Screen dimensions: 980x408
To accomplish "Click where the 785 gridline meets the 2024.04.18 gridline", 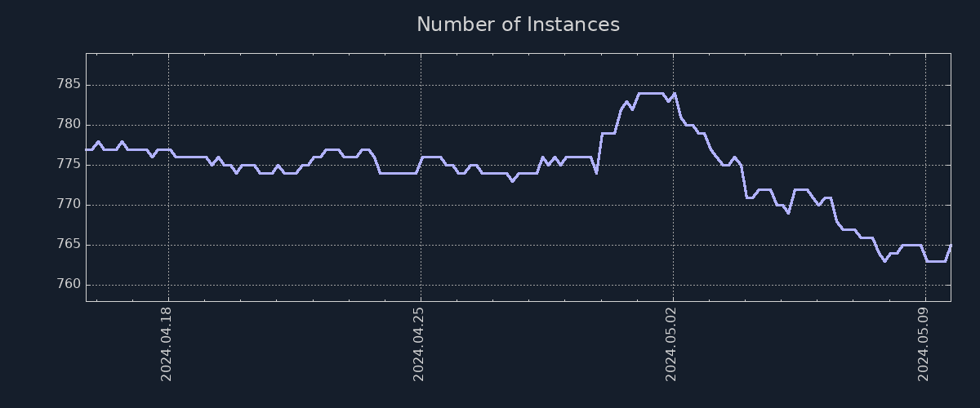I will pyautogui.click(x=168, y=85).
